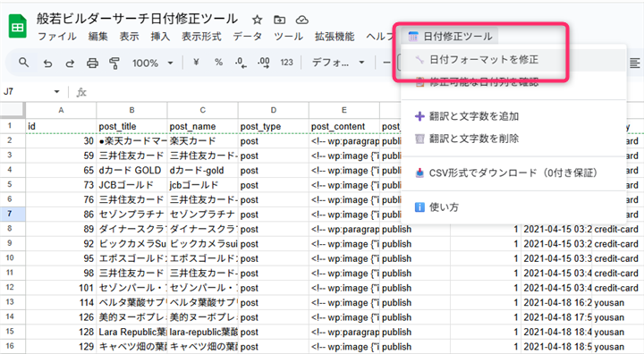Open the 表示形式 menu
The image size is (644, 354).
(x=201, y=37)
